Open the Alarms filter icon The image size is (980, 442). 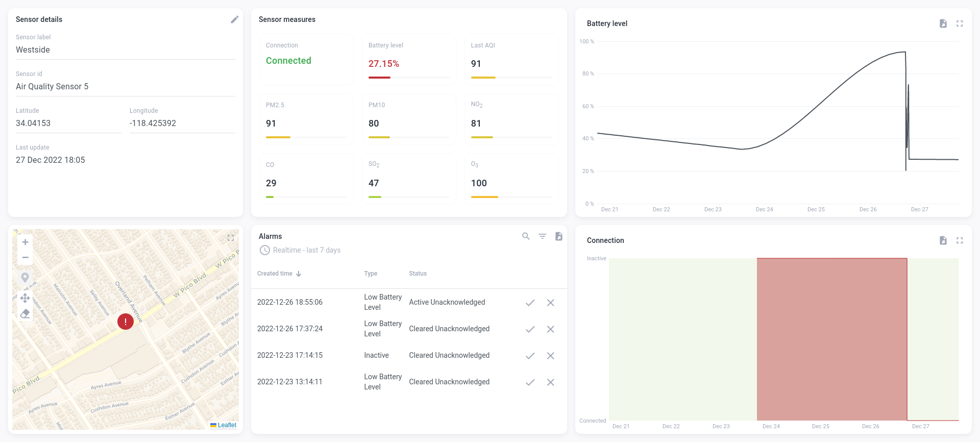(542, 236)
